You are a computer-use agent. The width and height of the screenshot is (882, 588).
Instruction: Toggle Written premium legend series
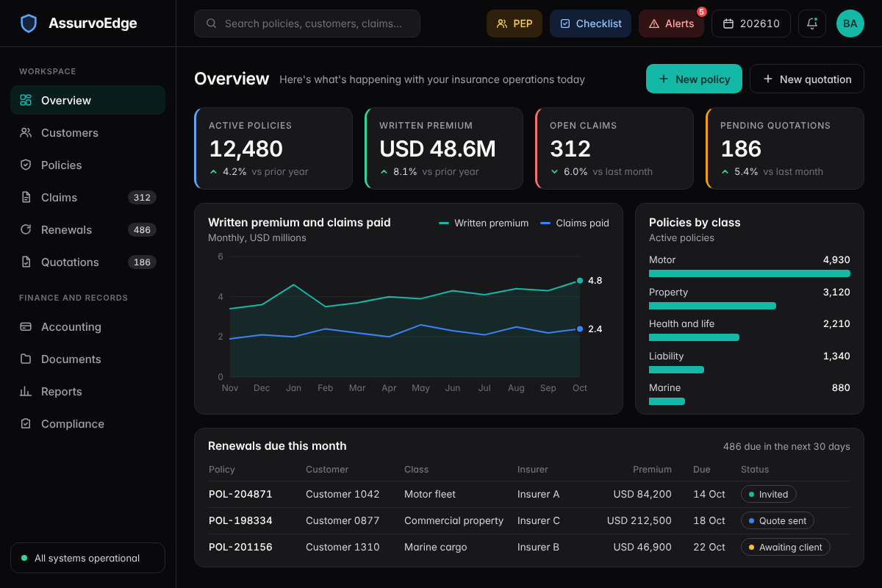point(484,223)
